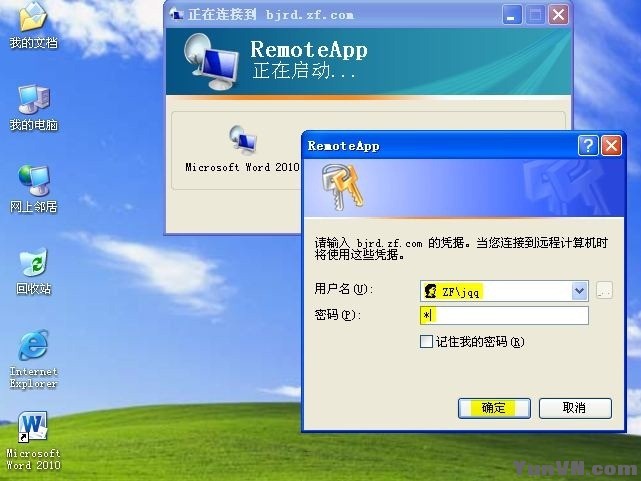The height and width of the screenshot is (481, 641).
Task: Select the 网上邻居 desktop icon
Action: (34, 189)
